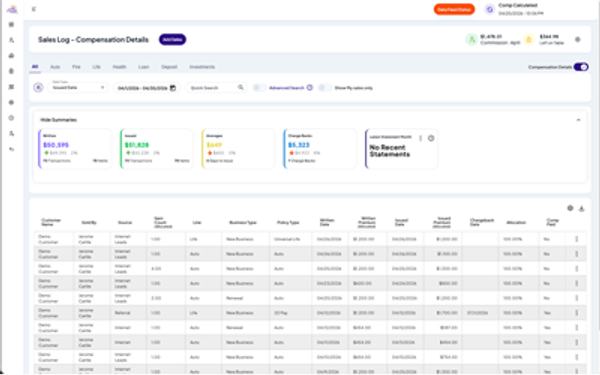Open the row menu for 2.00 sale count row
Viewport: 600px width, 375px height.
tap(577, 298)
